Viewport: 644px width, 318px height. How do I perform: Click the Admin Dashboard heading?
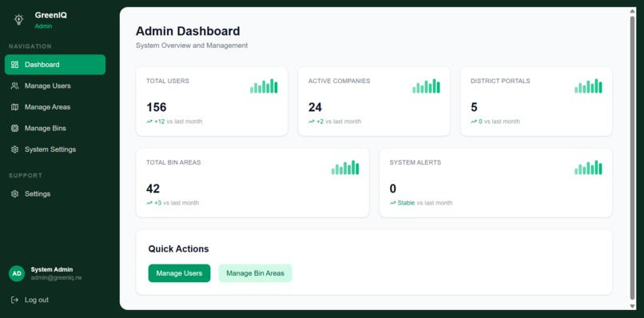click(188, 31)
